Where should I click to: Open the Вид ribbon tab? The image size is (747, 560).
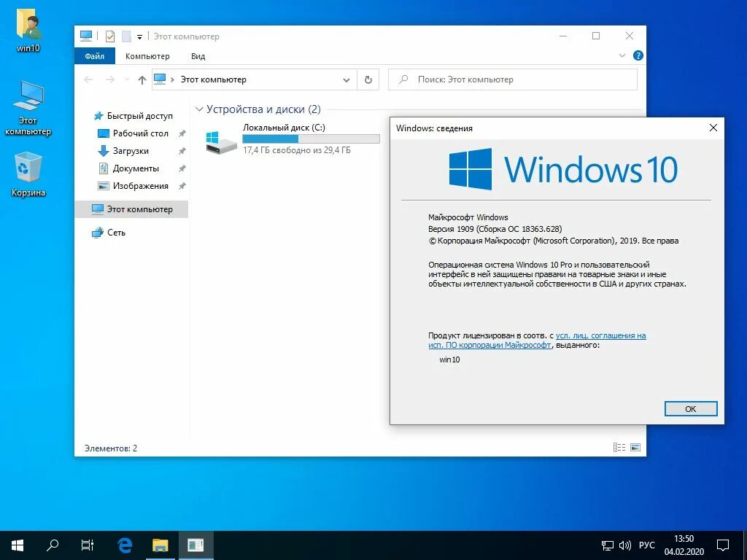[x=198, y=56]
